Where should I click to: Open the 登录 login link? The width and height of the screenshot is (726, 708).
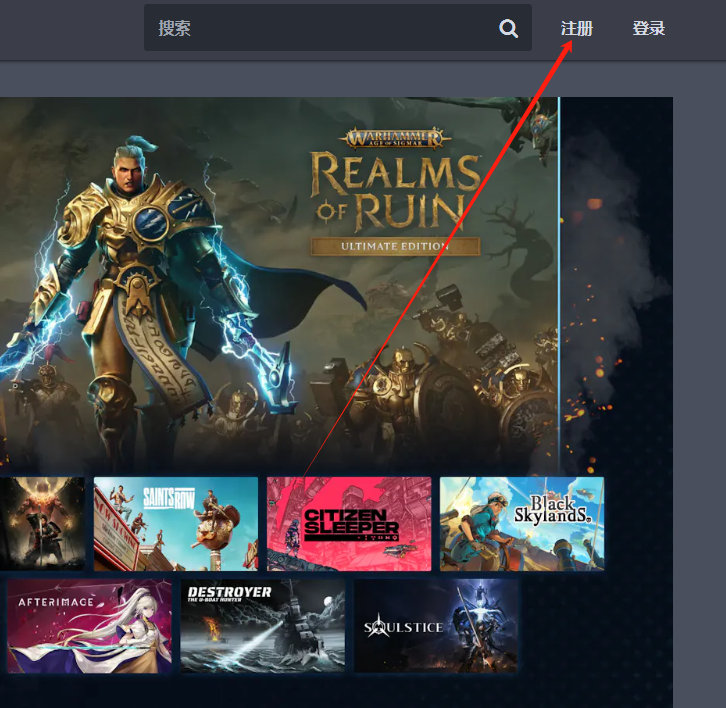coord(649,29)
